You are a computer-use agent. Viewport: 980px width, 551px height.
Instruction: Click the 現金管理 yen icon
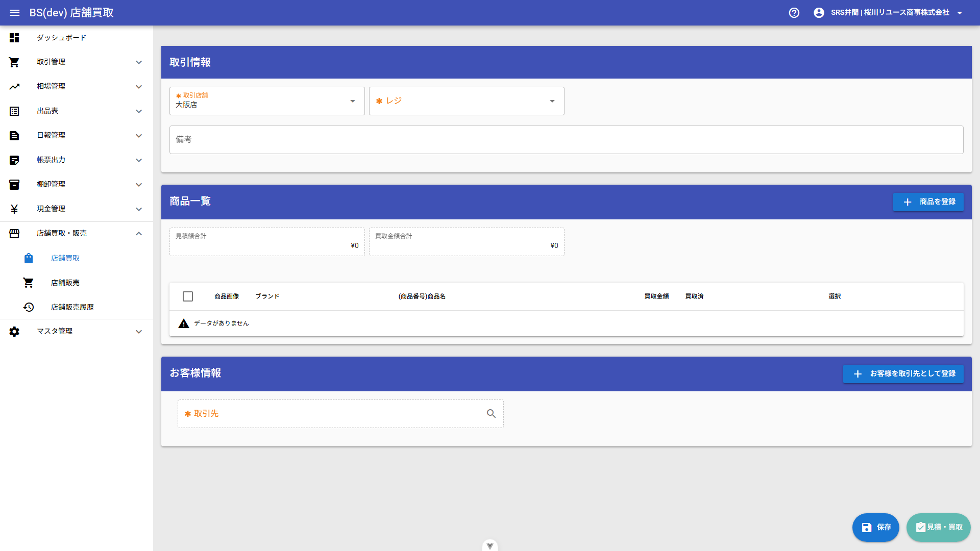click(14, 209)
